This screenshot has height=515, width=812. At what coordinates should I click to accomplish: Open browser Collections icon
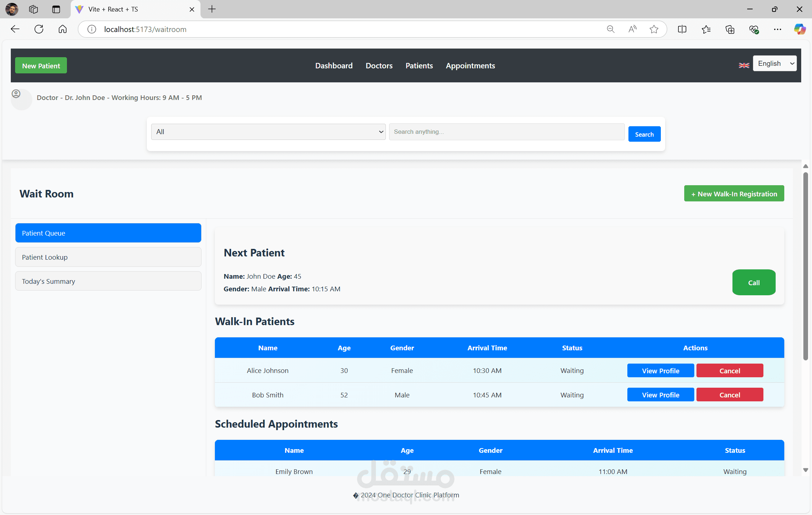[730, 29]
